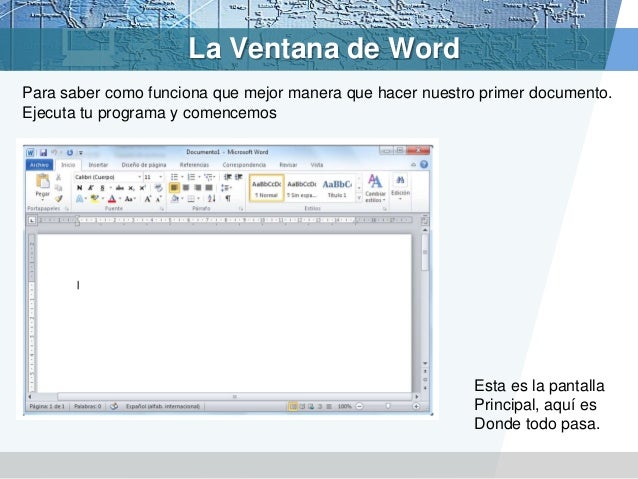Toggle italic (K) formatting
Screen dimensions: 638x479
click(91, 188)
